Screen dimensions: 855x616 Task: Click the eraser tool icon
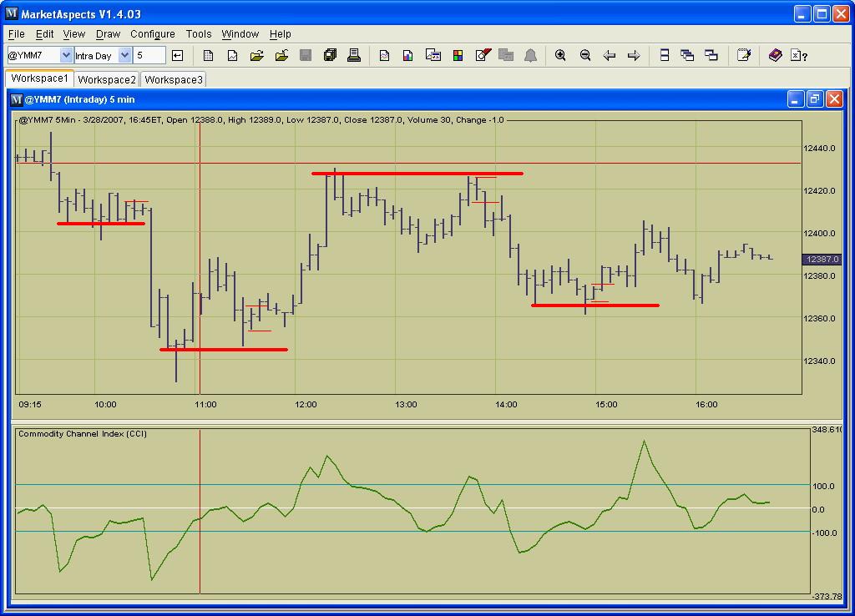point(483,56)
